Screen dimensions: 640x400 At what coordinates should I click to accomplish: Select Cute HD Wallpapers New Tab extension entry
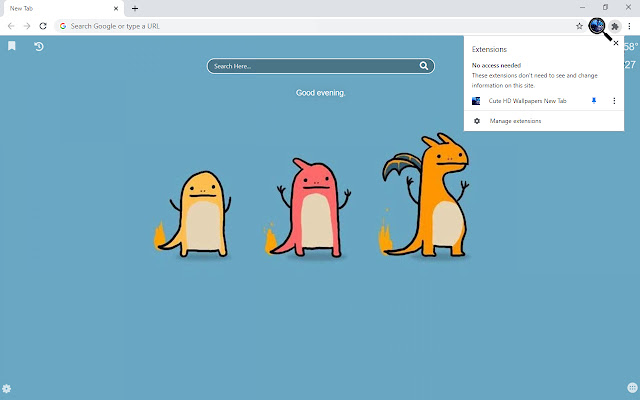[x=527, y=101]
